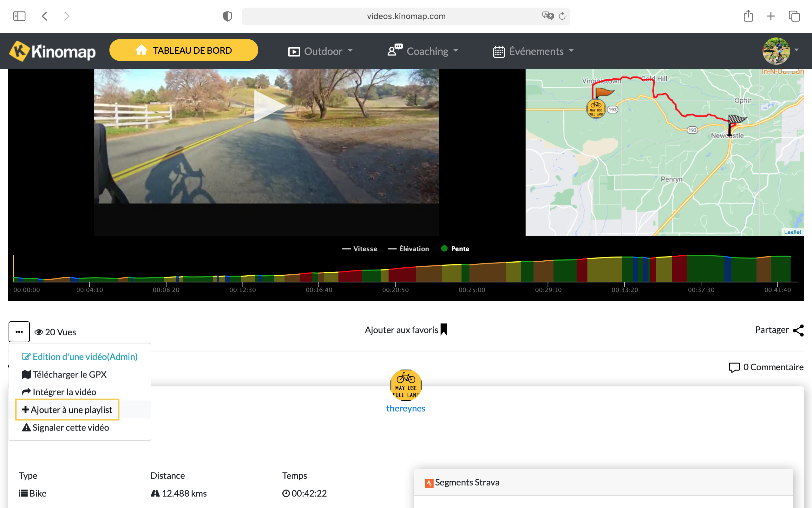812x508 pixels.
Task: Toggle the Pente chart series
Action: click(455, 249)
